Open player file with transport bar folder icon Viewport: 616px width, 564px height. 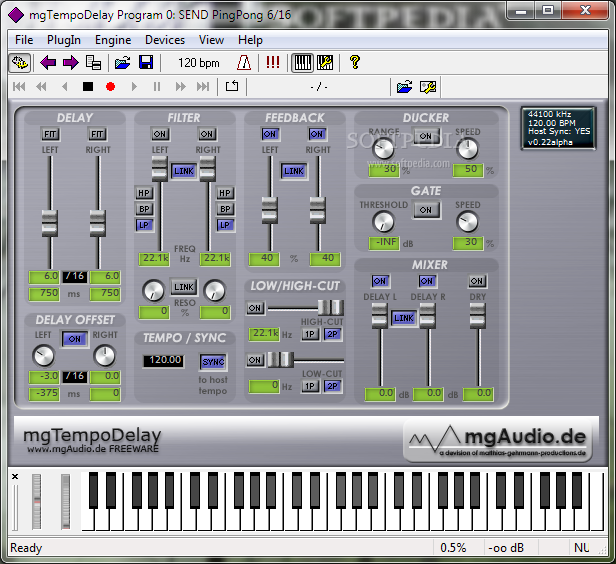tap(405, 87)
